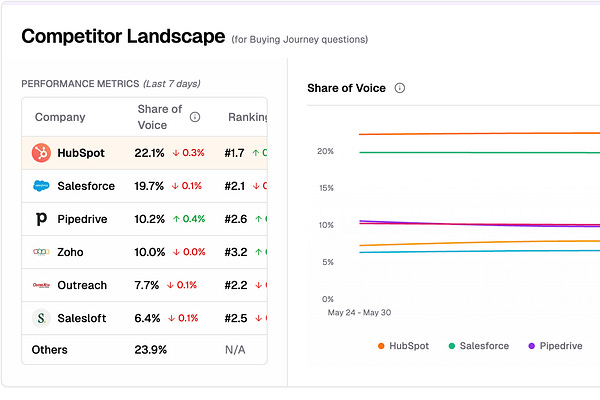
Task: Click the orange Outreach line in chart
Action: click(478, 243)
